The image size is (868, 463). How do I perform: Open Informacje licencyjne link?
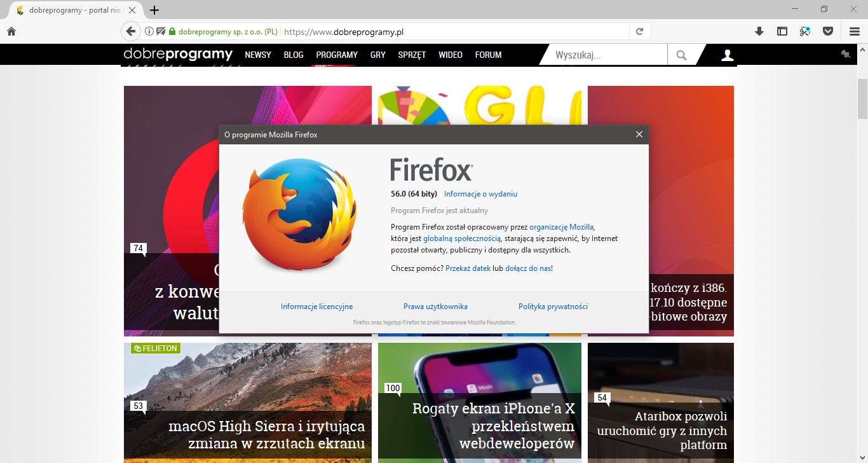(316, 307)
